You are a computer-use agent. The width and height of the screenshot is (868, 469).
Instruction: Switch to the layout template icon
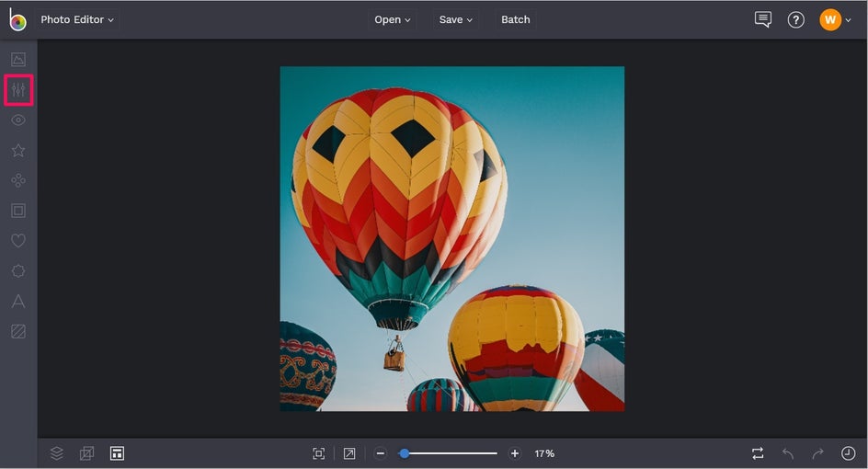(117, 453)
